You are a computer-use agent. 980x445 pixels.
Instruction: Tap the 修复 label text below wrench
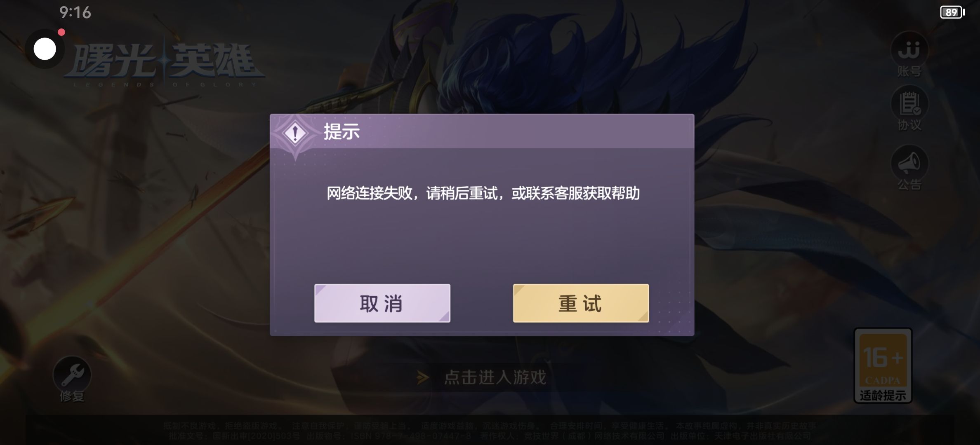[x=72, y=396]
